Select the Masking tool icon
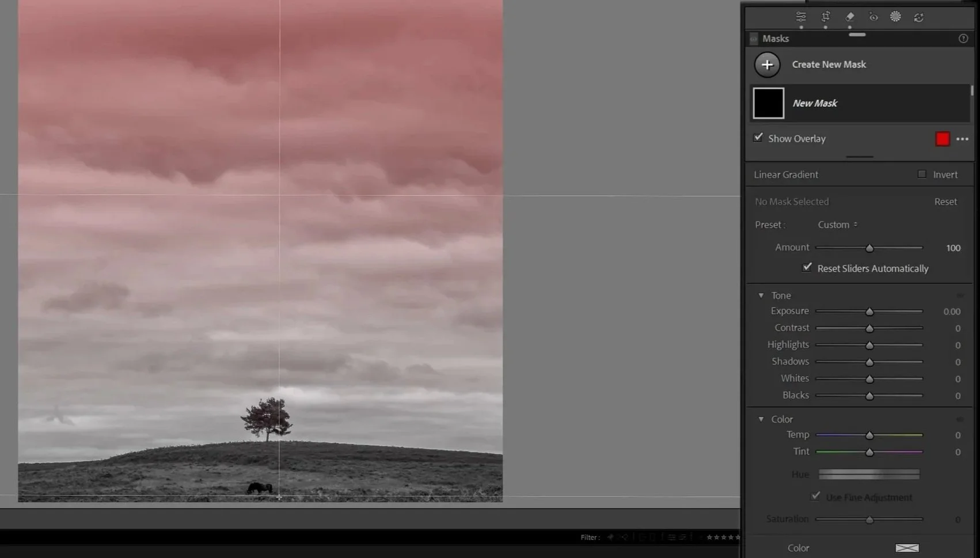980x558 pixels. coord(895,17)
